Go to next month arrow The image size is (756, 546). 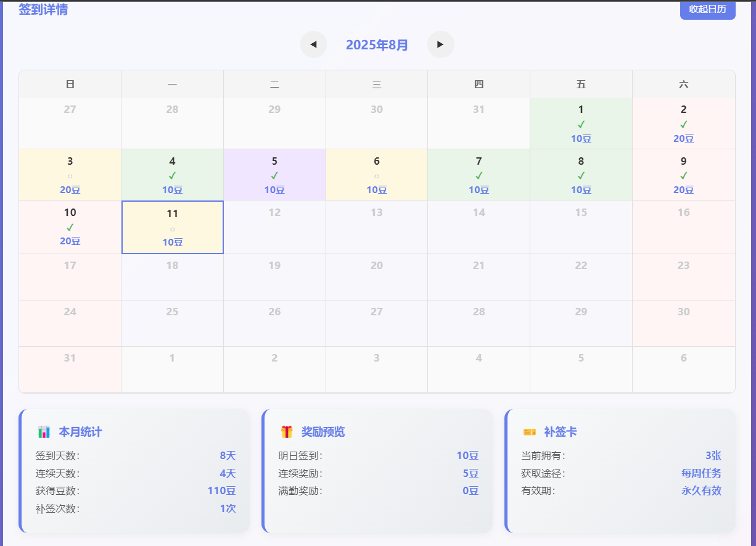point(441,44)
